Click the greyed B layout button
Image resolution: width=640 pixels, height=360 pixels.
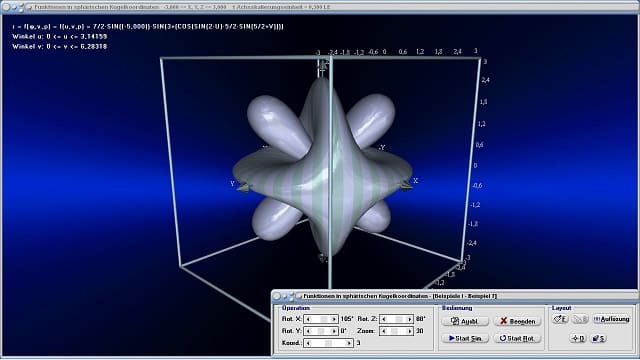click(580, 319)
